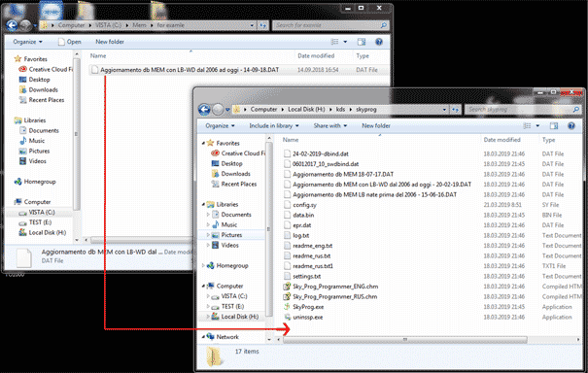The image size is (588, 373).
Task: Sort files by Date modified column header
Action: coord(502,140)
